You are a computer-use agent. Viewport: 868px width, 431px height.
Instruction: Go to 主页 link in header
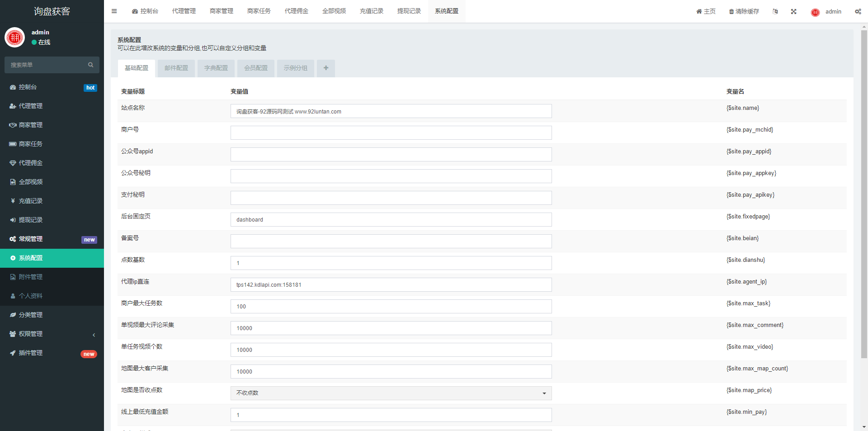(706, 12)
